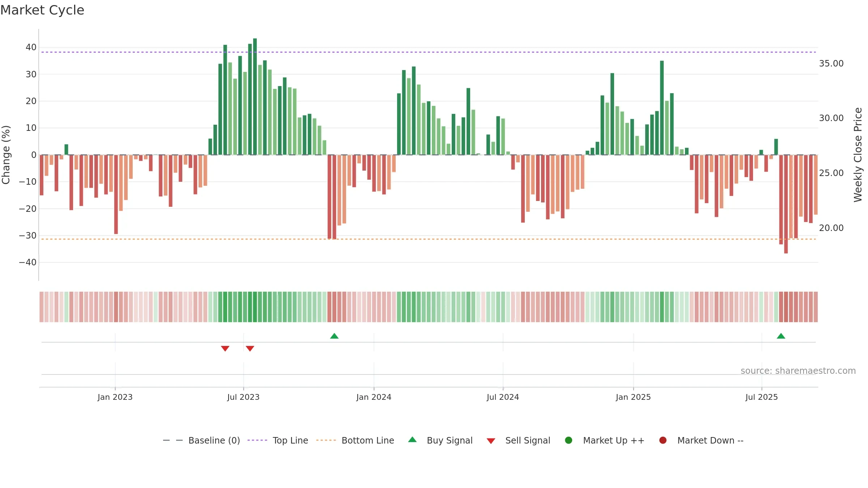Click the 40 tick on the Change axis
The image size is (868, 488).
[x=31, y=47]
